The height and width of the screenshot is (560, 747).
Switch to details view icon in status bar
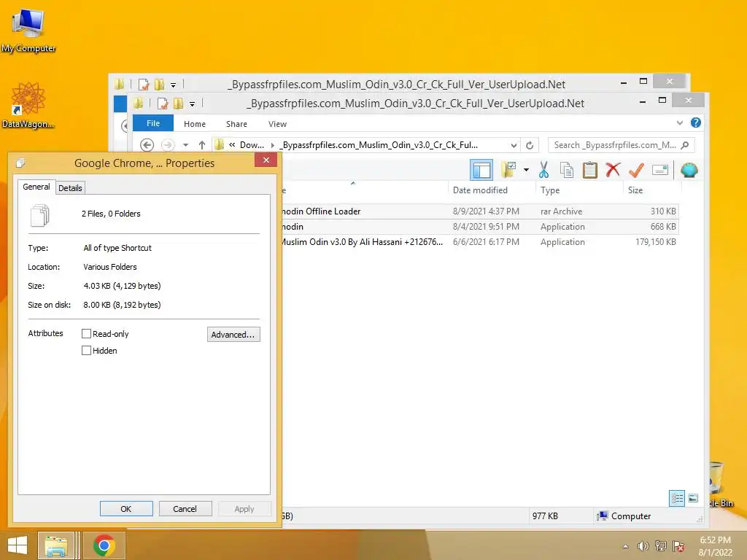click(x=677, y=499)
